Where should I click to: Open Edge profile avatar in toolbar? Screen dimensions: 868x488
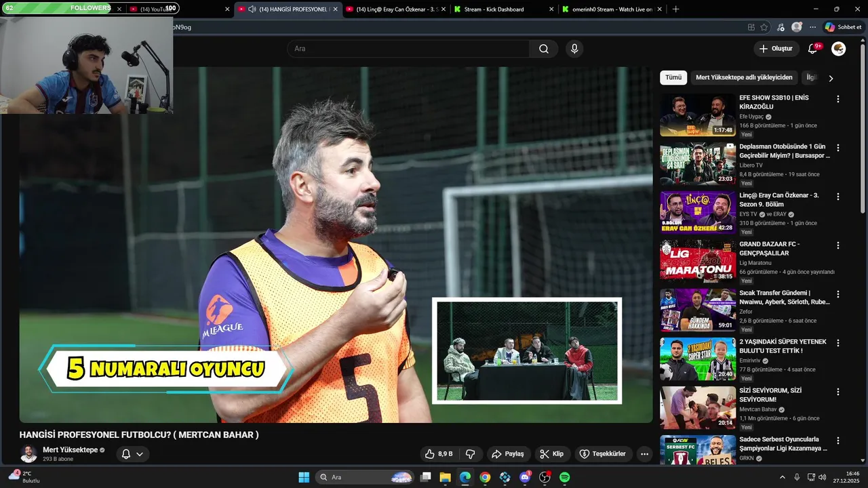click(x=797, y=27)
